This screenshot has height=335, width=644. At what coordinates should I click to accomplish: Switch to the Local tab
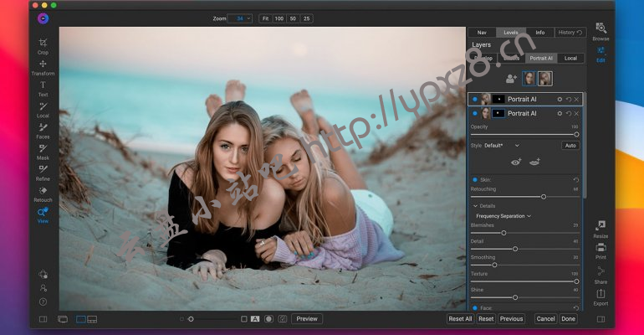pos(570,59)
